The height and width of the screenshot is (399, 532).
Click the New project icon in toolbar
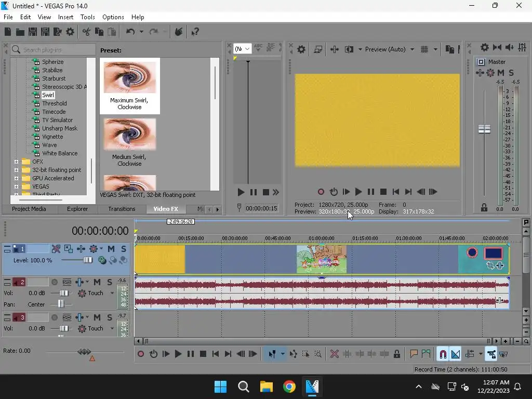(x=8, y=32)
